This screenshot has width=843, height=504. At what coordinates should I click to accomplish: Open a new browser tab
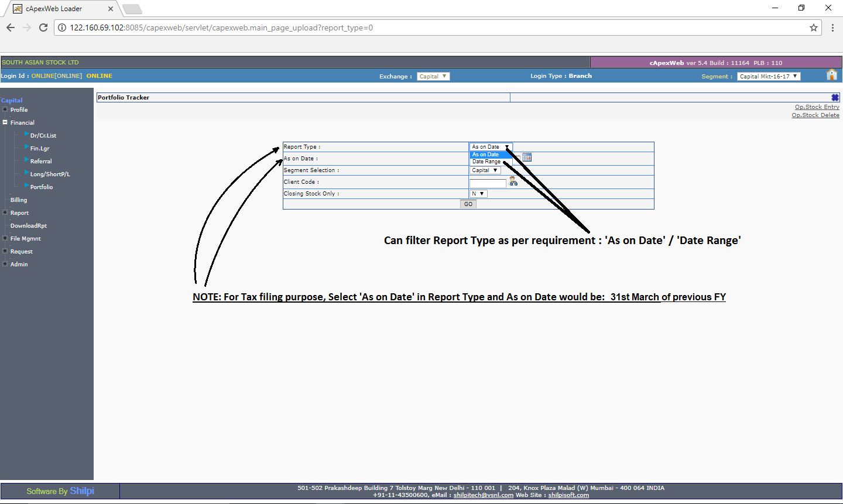tap(132, 9)
